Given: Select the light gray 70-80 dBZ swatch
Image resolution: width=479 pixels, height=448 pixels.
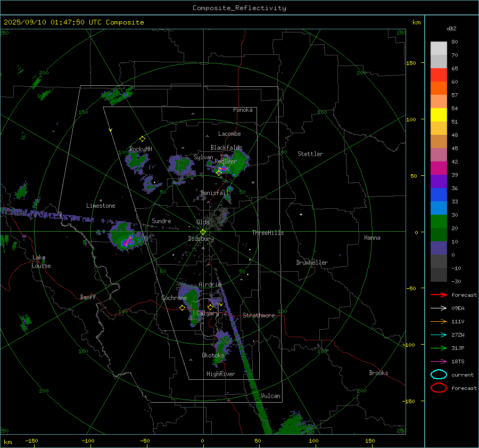Looking at the screenshot, I should coord(439,48).
